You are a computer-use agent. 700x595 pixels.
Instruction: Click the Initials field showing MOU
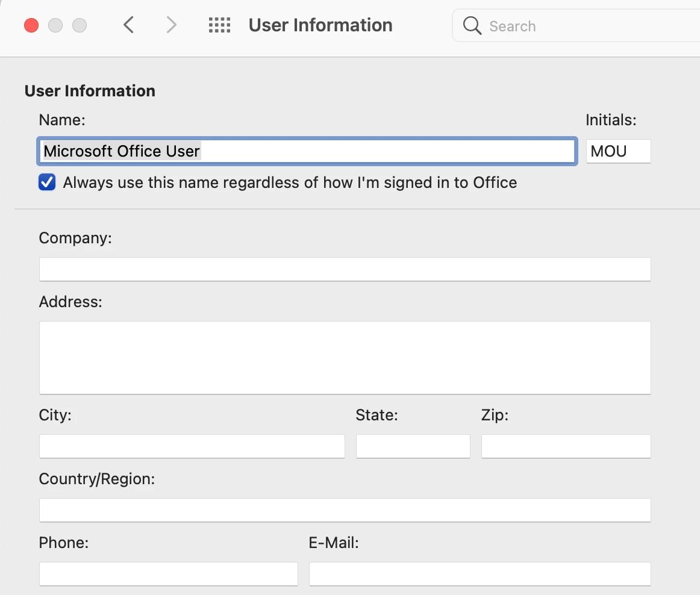click(618, 151)
